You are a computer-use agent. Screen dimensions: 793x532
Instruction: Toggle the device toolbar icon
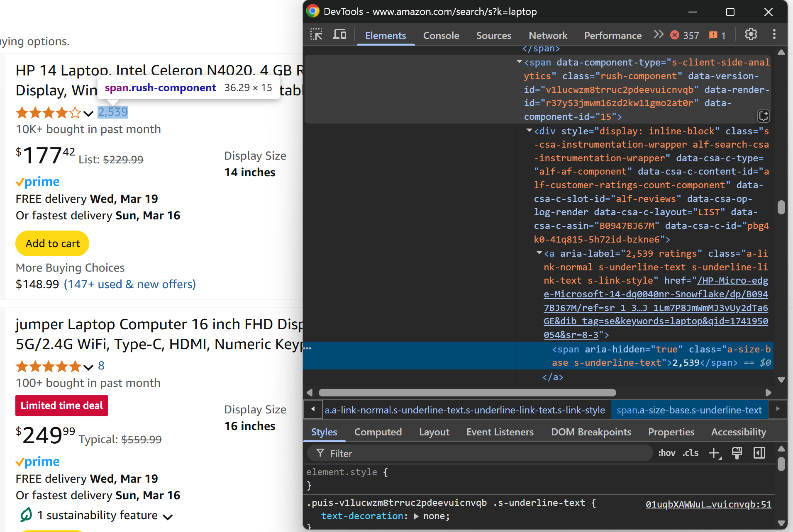click(x=339, y=34)
